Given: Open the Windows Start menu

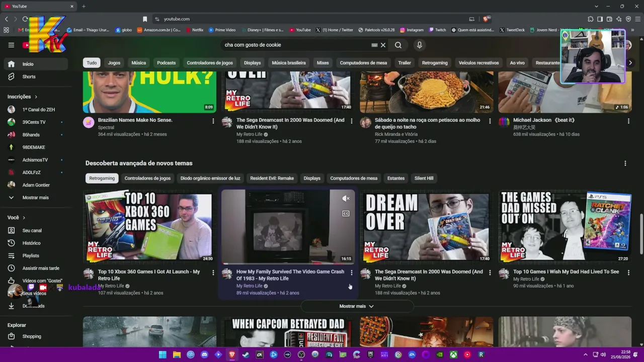Looking at the screenshot, I should (163, 354).
